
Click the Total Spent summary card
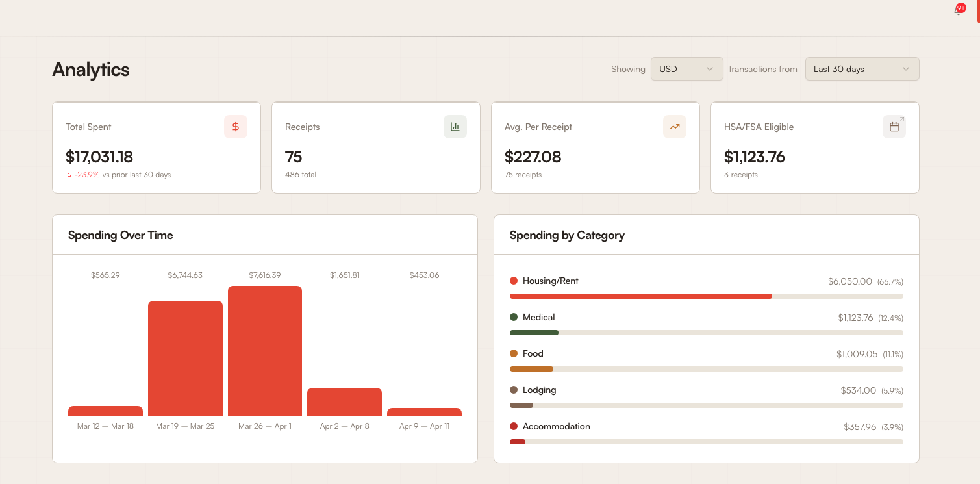tap(156, 147)
